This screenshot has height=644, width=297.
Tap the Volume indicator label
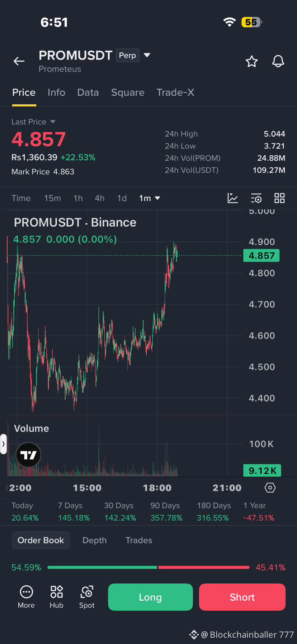(x=31, y=428)
